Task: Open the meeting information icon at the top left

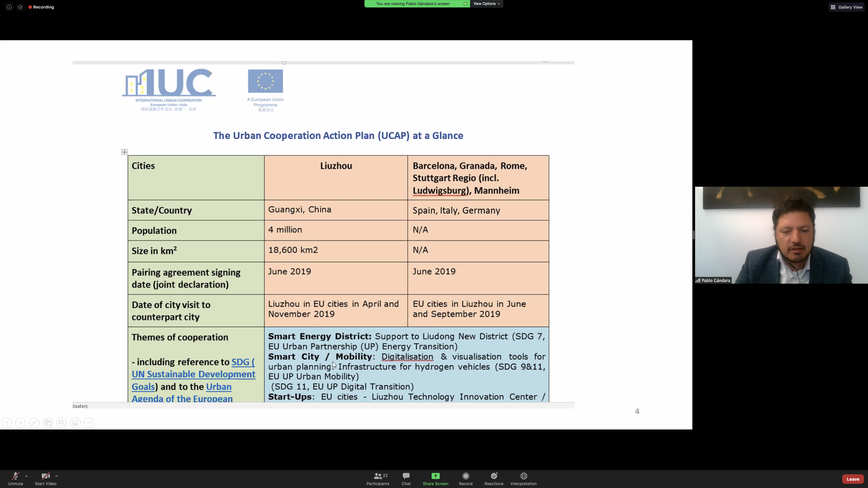Action: tap(9, 7)
